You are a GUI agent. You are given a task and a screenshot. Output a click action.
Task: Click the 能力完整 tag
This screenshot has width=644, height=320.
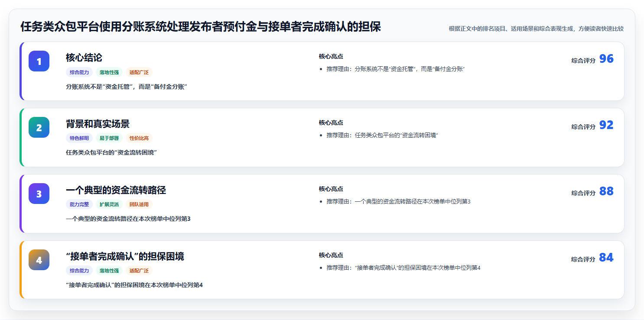point(79,205)
